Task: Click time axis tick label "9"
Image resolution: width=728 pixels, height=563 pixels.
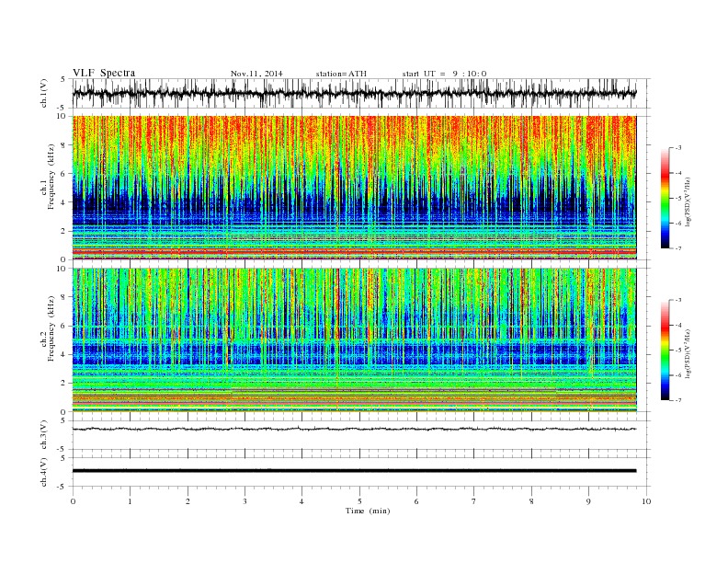Action: pos(588,501)
